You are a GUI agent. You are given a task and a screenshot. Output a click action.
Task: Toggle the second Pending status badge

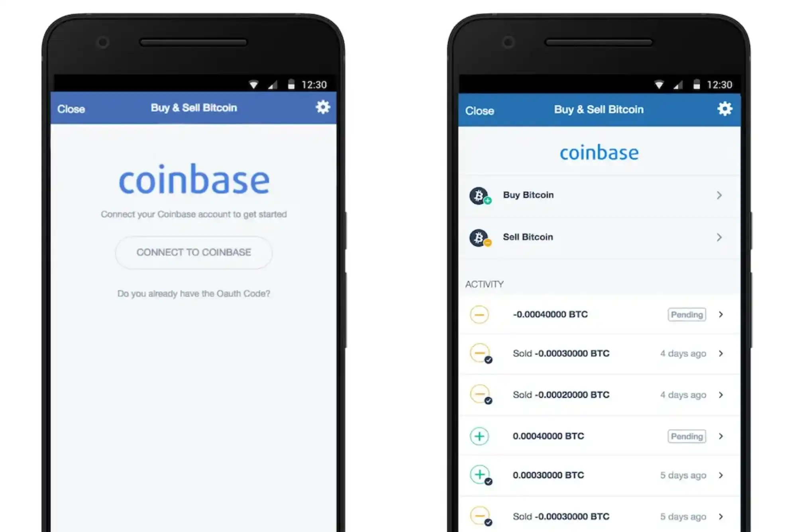tap(686, 436)
